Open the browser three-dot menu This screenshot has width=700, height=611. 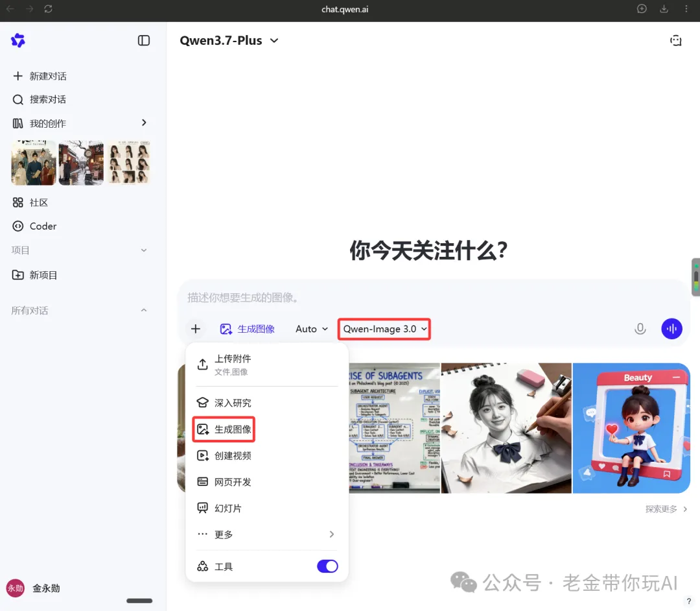click(x=686, y=9)
